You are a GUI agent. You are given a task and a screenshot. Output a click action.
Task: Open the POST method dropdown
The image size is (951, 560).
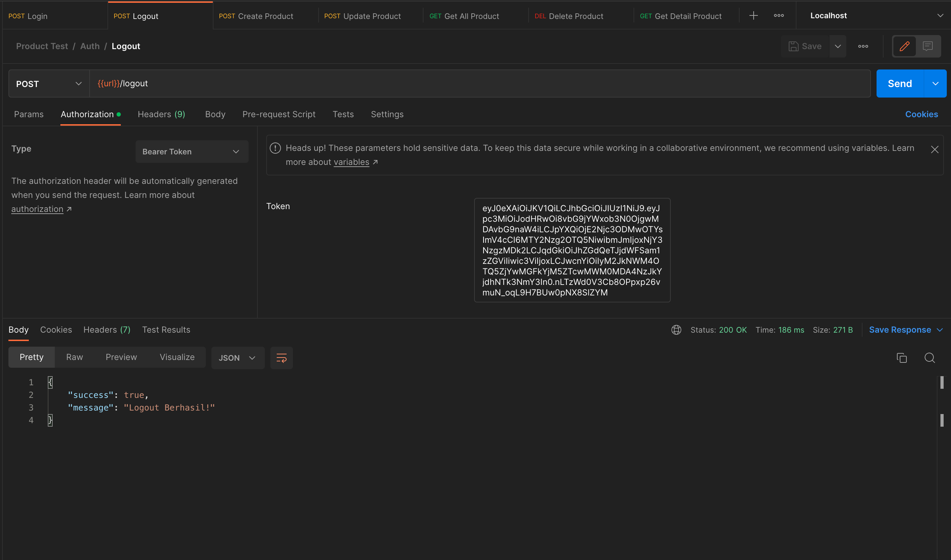click(49, 84)
